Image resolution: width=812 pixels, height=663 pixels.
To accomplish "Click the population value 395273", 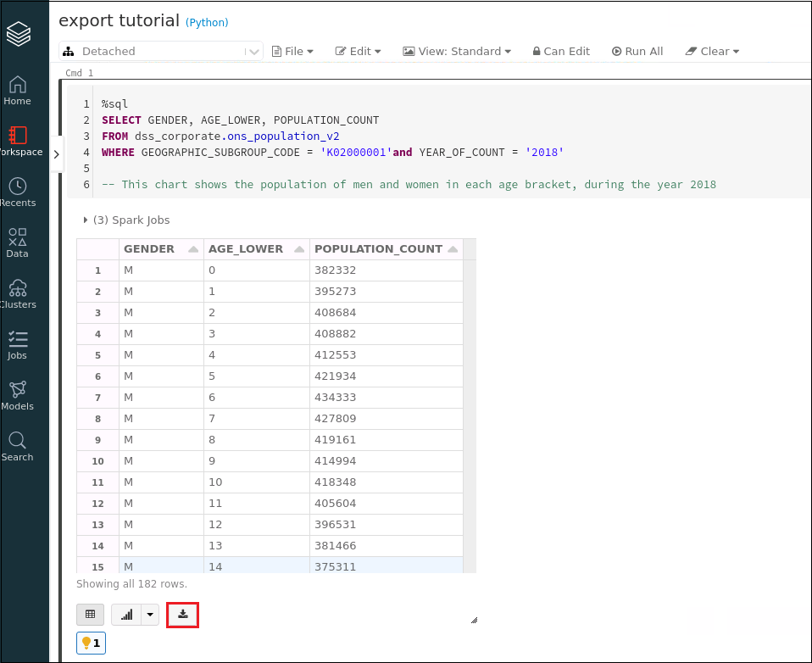I will tap(335, 292).
